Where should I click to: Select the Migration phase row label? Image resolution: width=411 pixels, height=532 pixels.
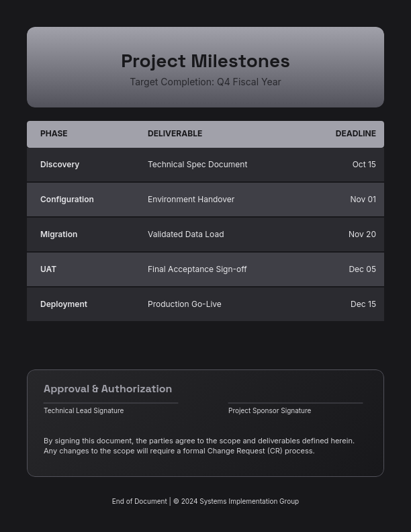pos(58,234)
